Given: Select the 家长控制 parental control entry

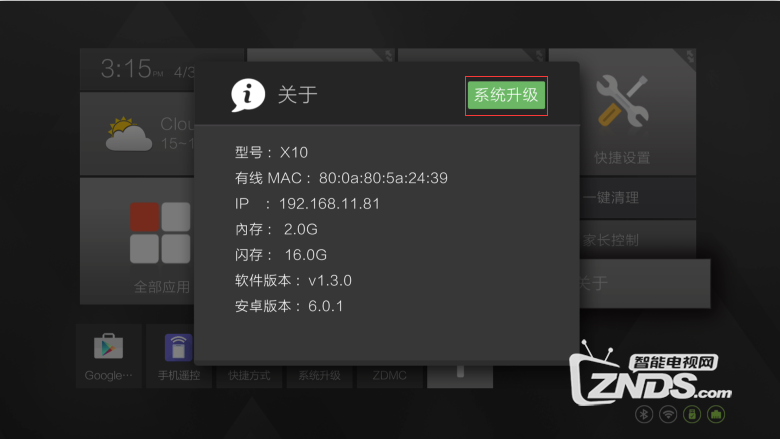Looking at the screenshot, I should click(x=638, y=240).
